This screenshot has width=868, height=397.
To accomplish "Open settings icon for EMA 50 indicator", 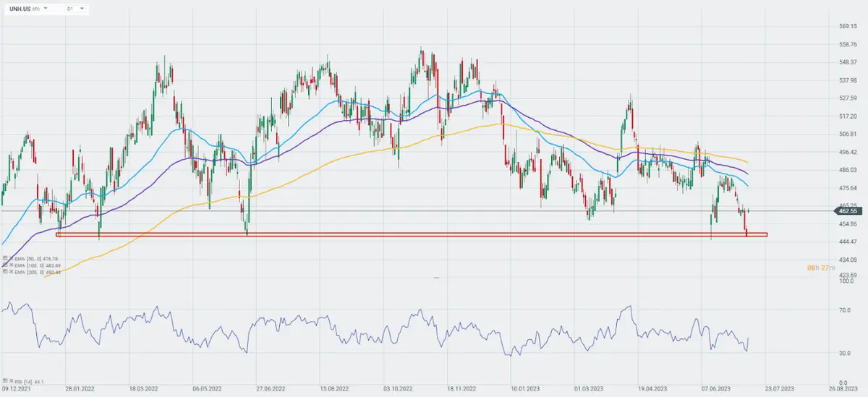I will 4,258.
